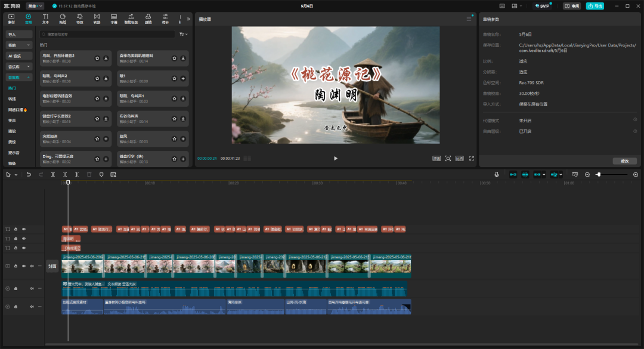Click the fullscreen preview icon in player

pos(472,158)
